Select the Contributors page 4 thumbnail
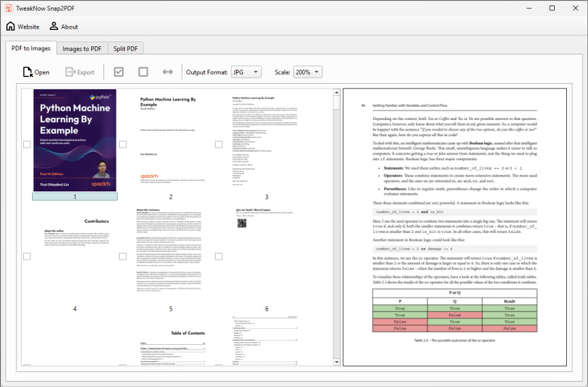The image size is (588, 387). click(x=75, y=252)
